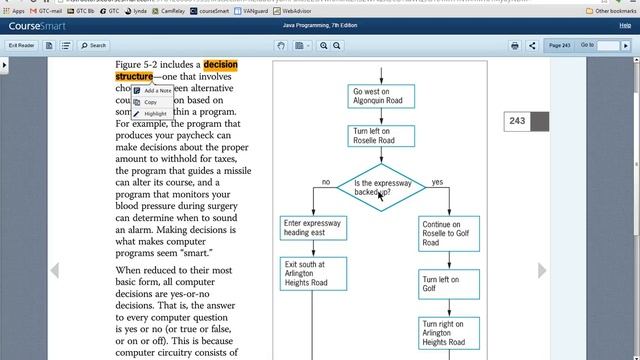Go to the next page arrow
640x360 pixels.
coord(542,270)
